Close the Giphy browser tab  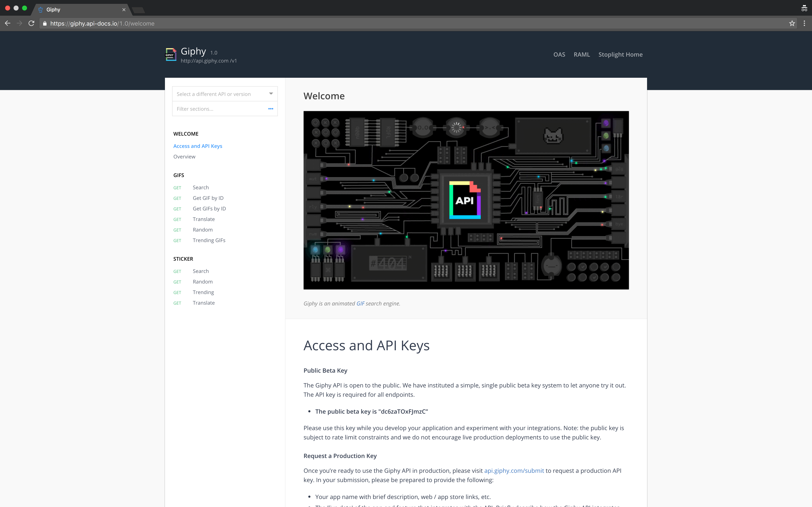(x=124, y=10)
